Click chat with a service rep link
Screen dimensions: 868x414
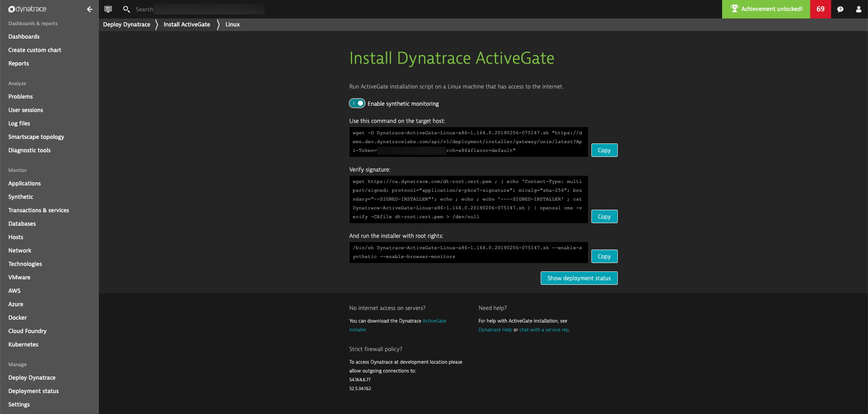point(544,330)
